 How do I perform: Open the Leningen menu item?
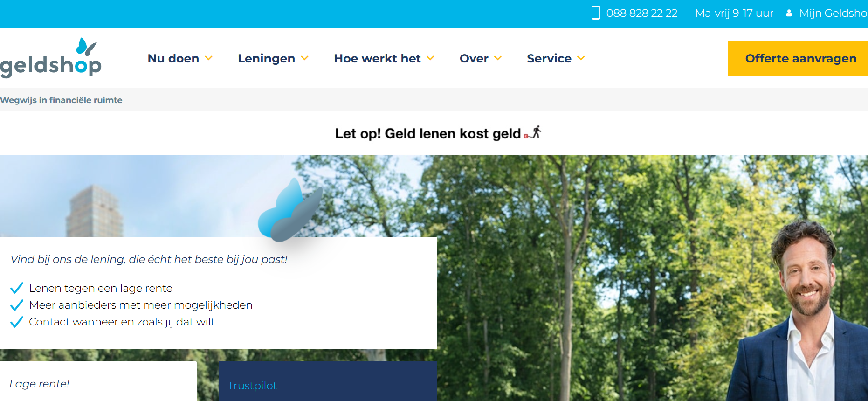[266, 58]
